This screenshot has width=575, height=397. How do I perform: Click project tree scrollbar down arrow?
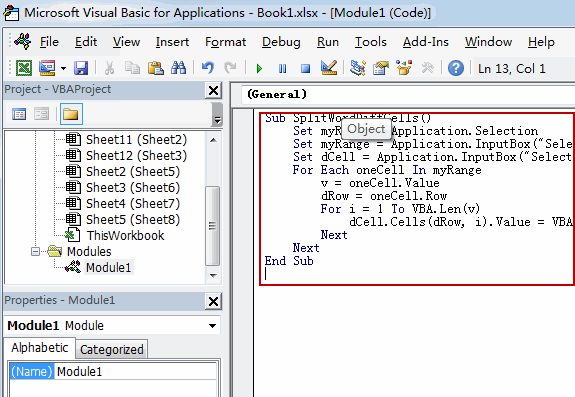pyautogui.click(x=213, y=275)
